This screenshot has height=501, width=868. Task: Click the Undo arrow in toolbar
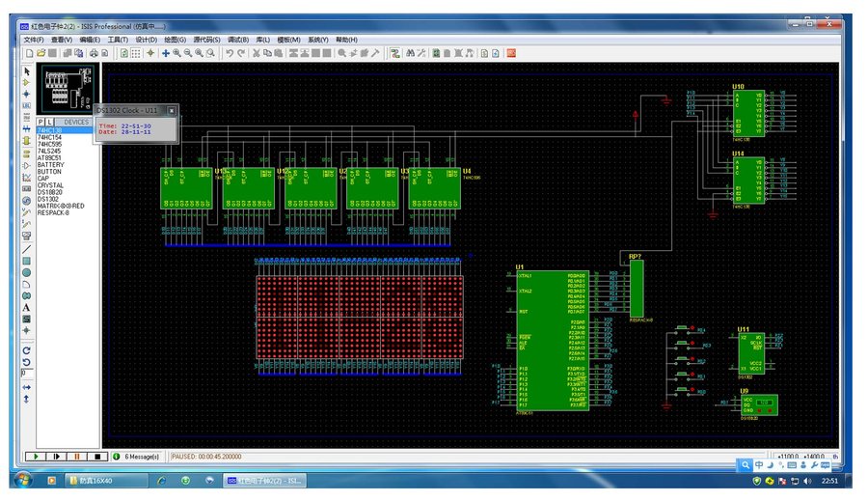(230, 53)
